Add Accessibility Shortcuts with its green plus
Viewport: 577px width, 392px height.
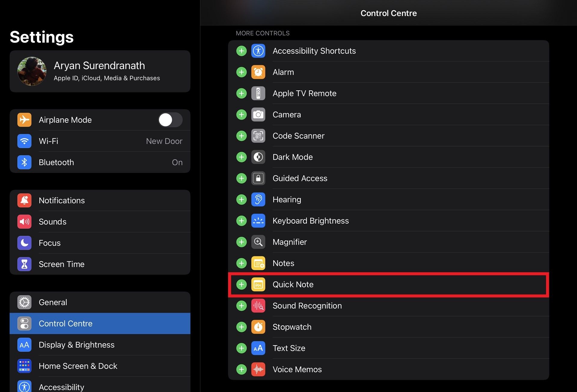point(241,51)
